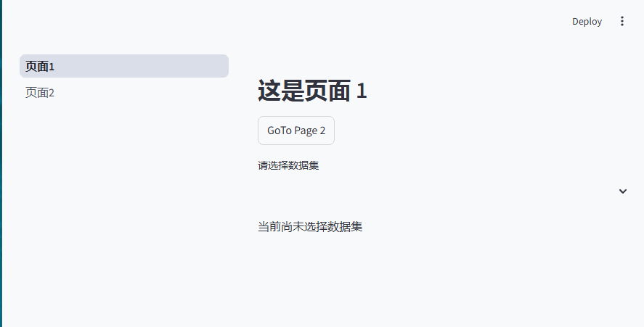Click the 这是页面 1 heading

coord(312,91)
